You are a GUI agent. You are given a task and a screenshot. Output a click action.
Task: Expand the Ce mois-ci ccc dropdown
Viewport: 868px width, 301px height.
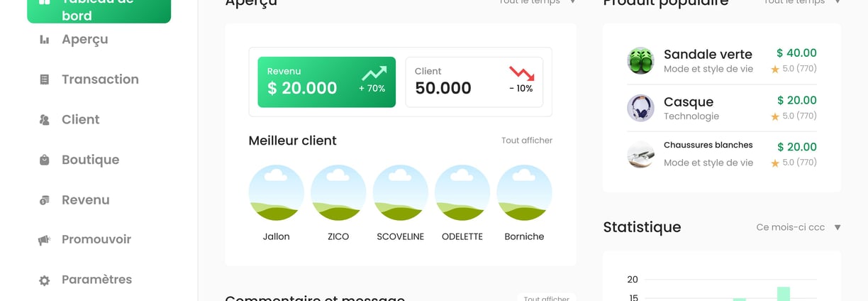[x=799, y=227]
